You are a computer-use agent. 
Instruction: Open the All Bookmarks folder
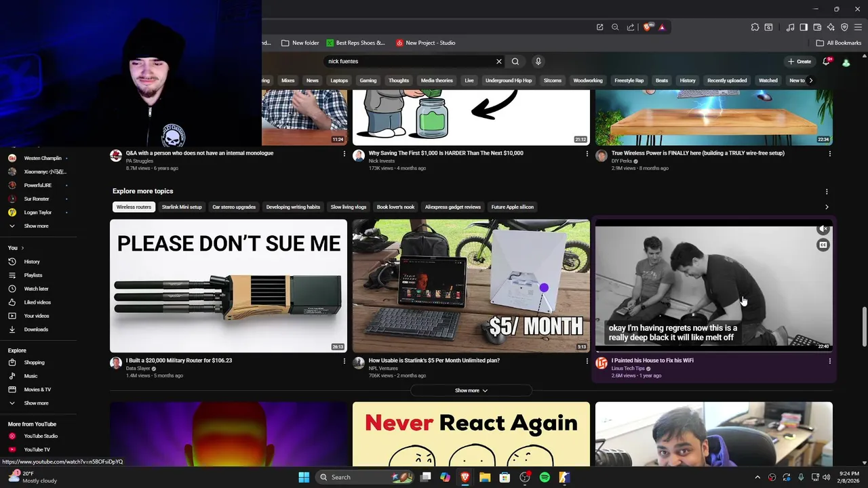point(839,43)
